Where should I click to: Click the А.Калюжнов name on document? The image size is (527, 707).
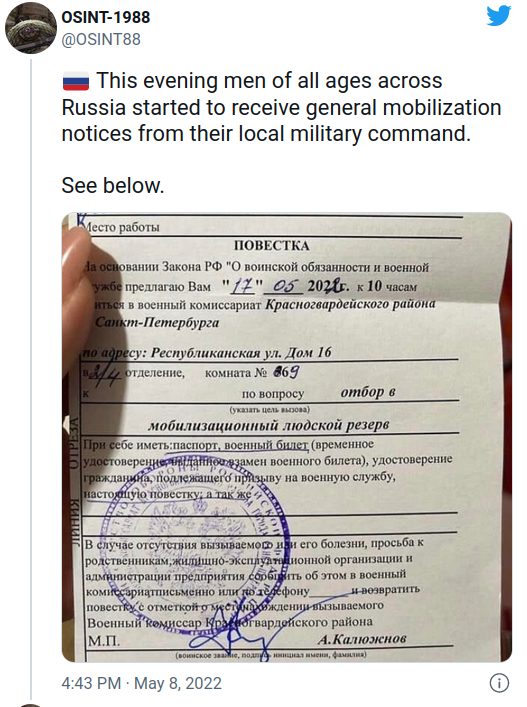pyautogui.click(x=362, y=639)
